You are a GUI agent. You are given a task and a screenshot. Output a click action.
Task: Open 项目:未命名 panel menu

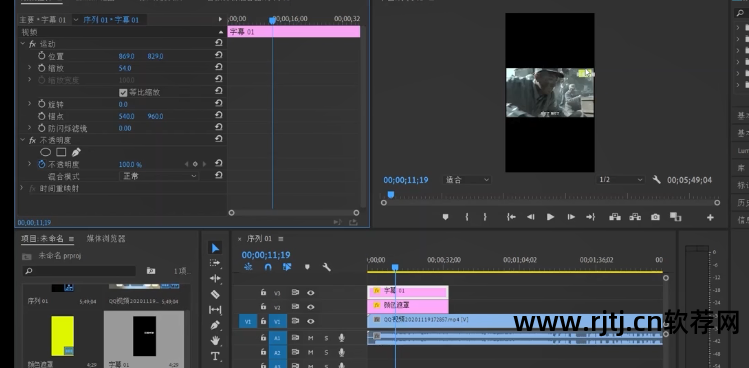[71, 238]
